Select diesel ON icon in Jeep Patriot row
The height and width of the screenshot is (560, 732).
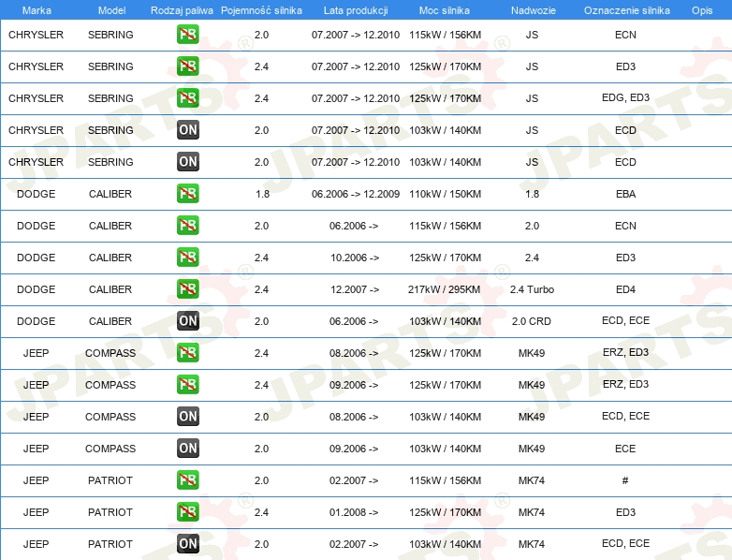point(187,544)
